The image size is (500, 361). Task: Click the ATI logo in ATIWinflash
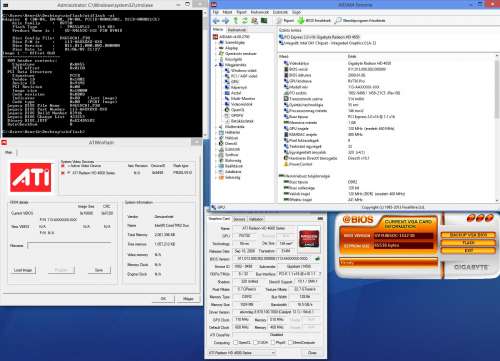click(31, 178)
